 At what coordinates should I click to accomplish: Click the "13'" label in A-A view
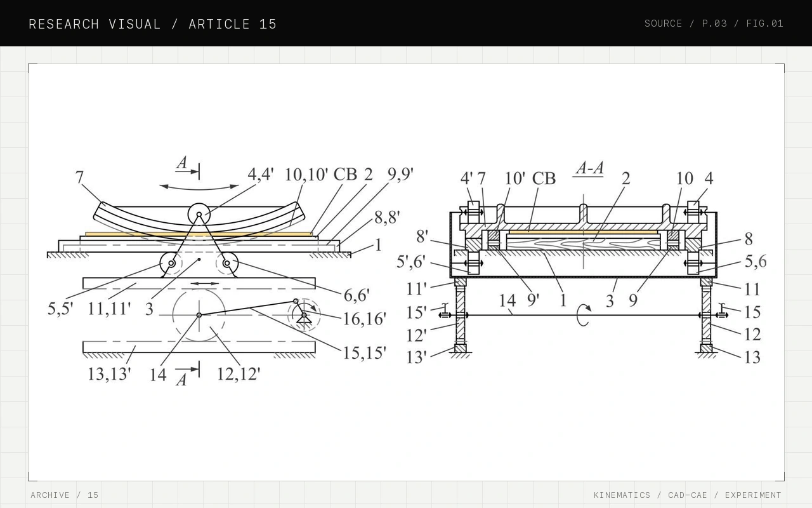417,358
